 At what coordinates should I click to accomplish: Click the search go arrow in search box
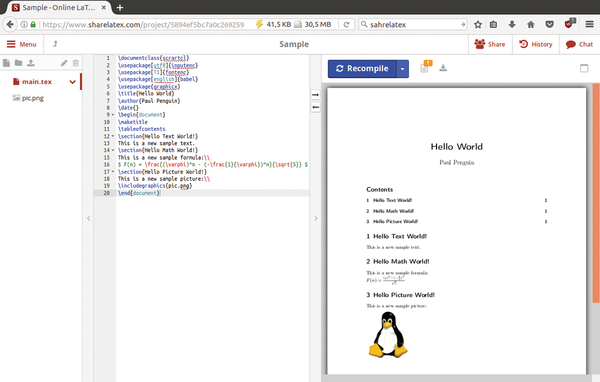(x=463, y=24)
